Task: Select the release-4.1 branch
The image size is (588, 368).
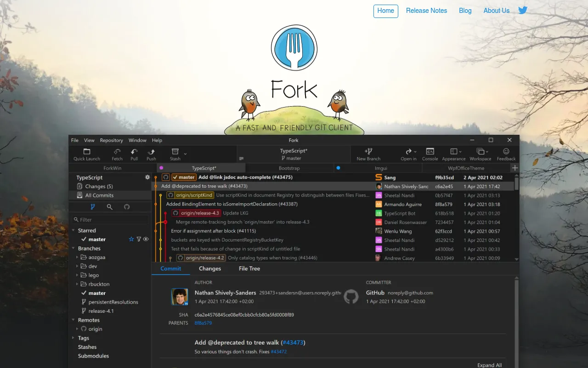Action: click(101, 311)
